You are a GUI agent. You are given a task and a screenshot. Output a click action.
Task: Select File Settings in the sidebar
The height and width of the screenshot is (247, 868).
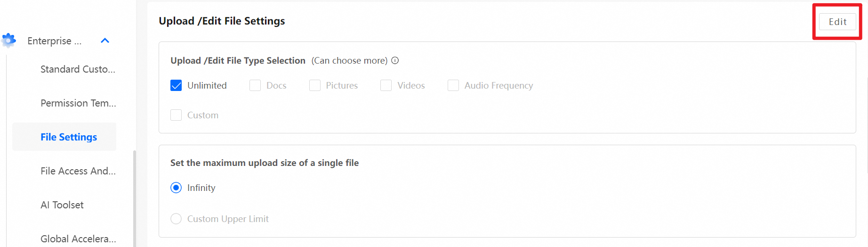click(x=69, y=137)
